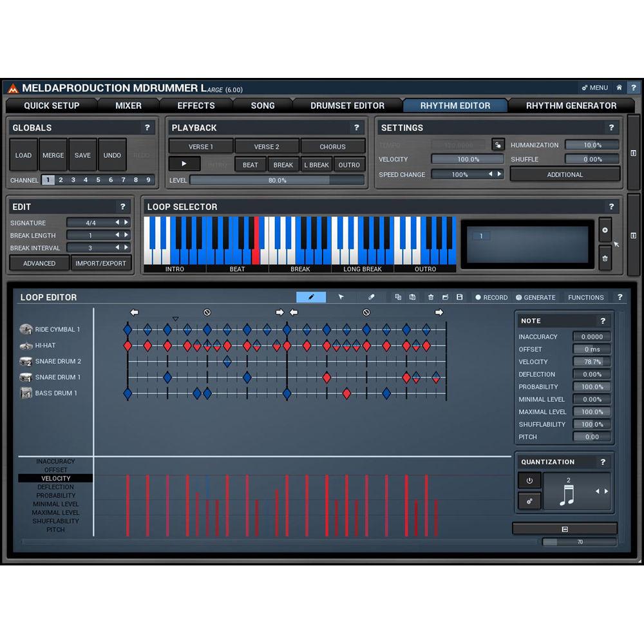This screenshot has height=644, width=644.
Task: Toggle quantization power button
Action: point(529,480)
